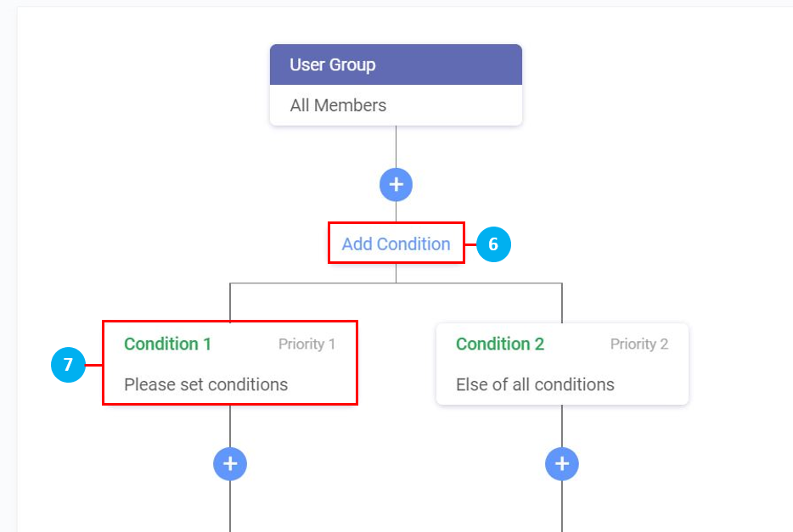The width and height of the screenshot is (793, 532).
Task: Click connector line below Condition 2 plus button
Action: pyautogui.click(x=561, y=507)
